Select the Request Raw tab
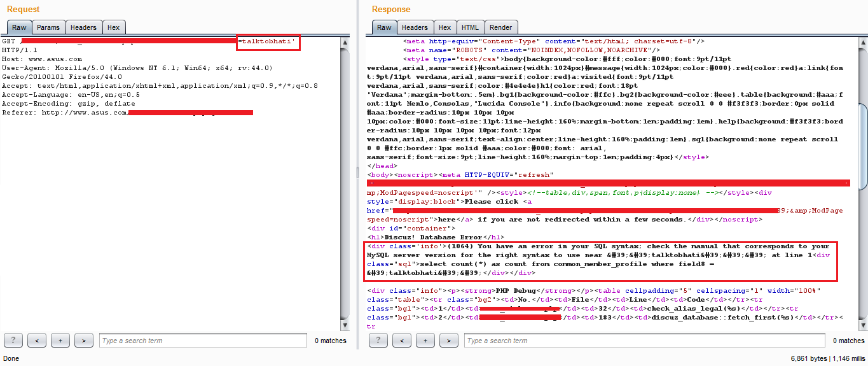The width and height of the screenshot is (868, 366). [x=19, y=27]
